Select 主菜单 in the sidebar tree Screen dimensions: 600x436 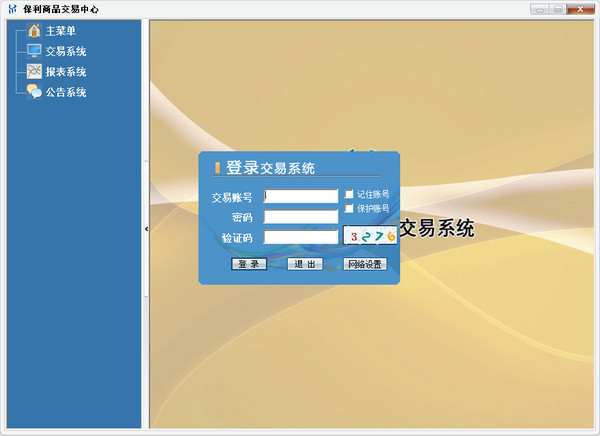(x=60, y=31)
